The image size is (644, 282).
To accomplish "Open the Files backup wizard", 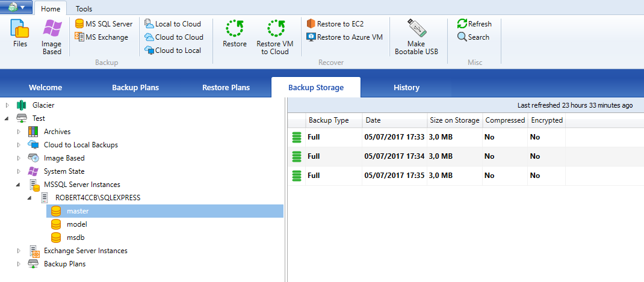I will (x=20, y=34).
